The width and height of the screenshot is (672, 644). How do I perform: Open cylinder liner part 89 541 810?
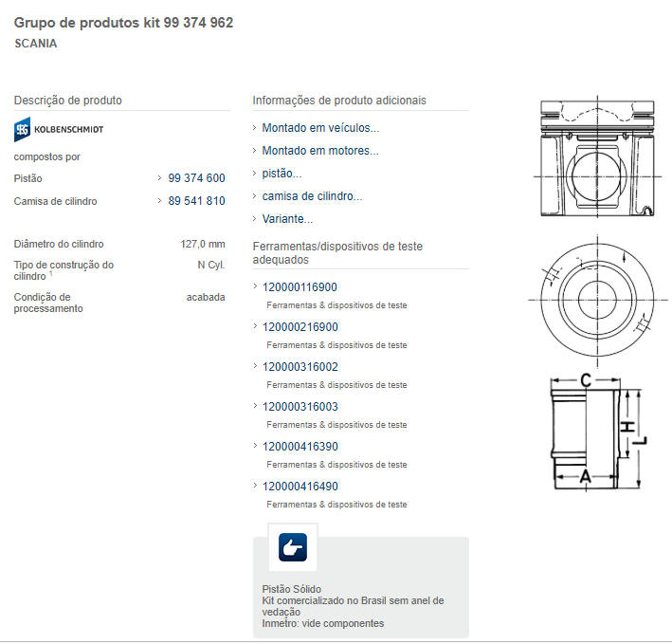[x=196, y=201]
